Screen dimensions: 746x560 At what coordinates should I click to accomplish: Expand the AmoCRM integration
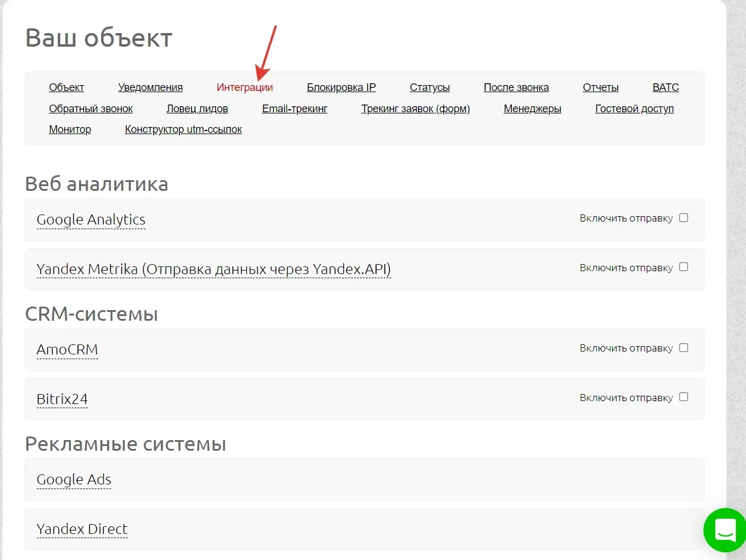[x=67, y=350]
